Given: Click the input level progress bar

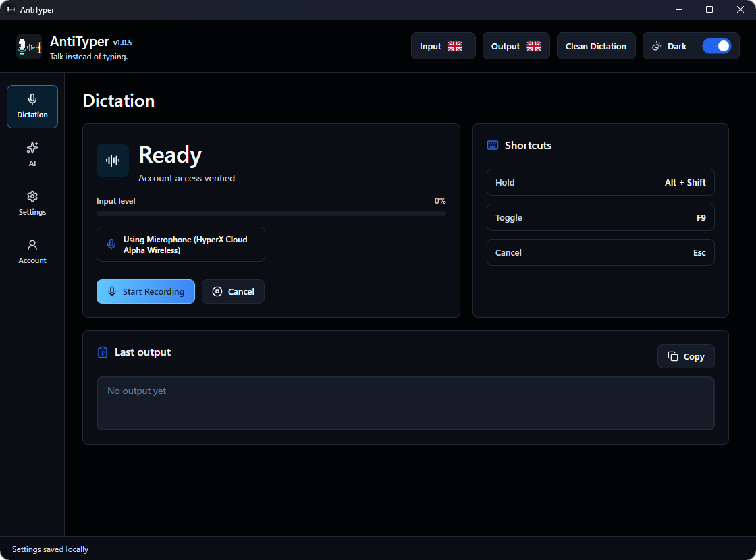Looking at the screenshot, I should point(271,213).
